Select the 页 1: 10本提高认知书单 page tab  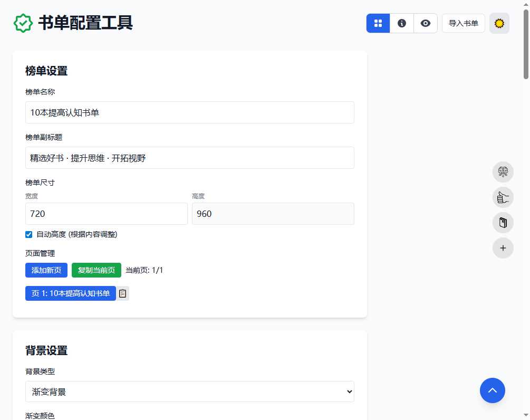(x=70, y=293)
